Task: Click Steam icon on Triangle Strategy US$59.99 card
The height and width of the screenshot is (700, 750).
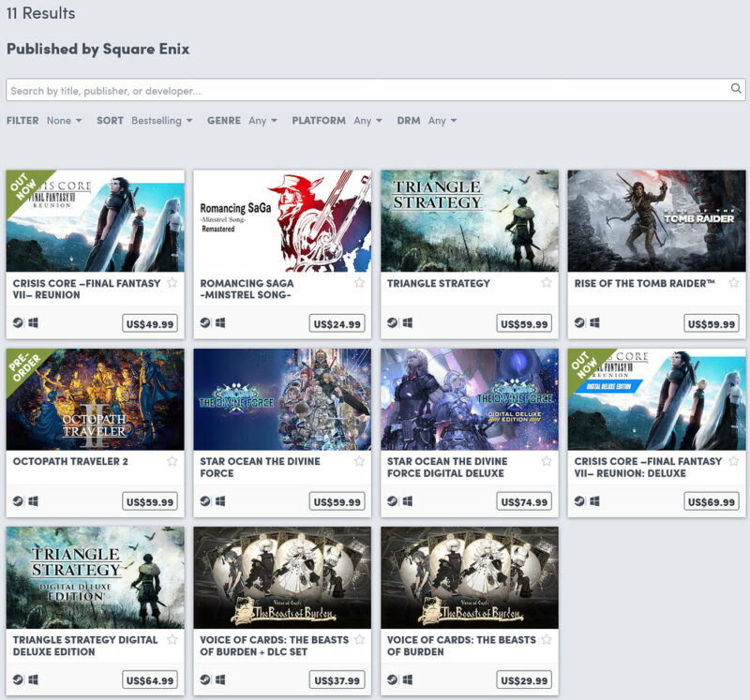Action: [x=392, y=322]
